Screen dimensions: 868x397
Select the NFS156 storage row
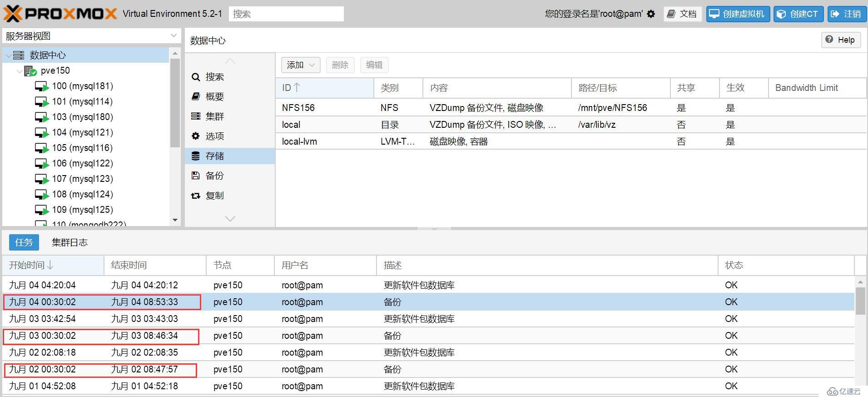point(570,108)
